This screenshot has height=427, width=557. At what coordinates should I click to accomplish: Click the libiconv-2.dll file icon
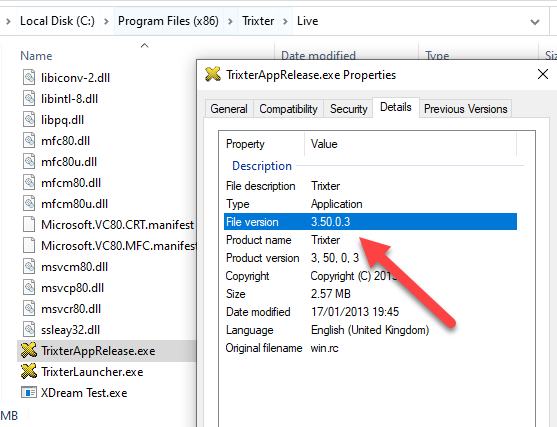click(x=29, y=77)
